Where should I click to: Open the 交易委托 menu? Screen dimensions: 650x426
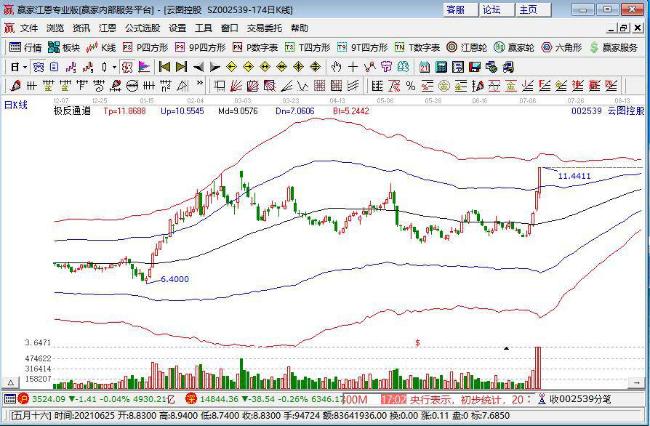[264, 28]
